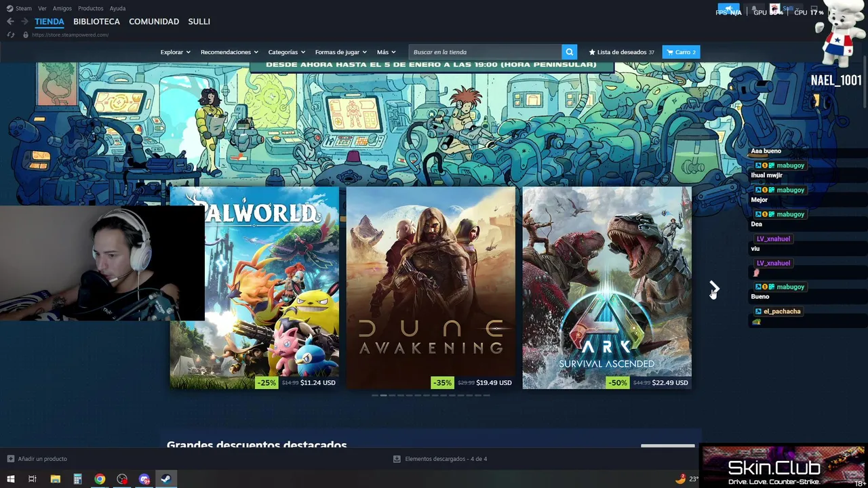The image size is (868, 488).
Task: Open the Amigos menu
Action: pyautogui.click(x=62, y=9)
